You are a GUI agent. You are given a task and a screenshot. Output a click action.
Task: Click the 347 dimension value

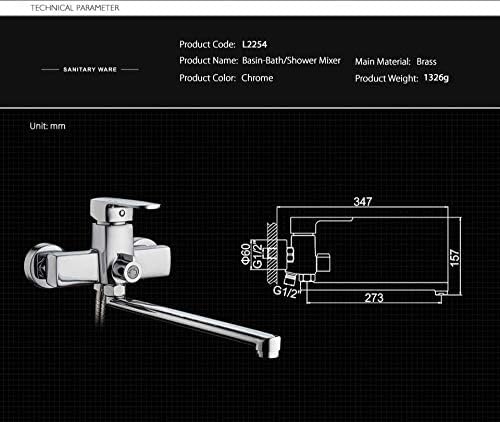pyautogui.click(x=363, y=201)
